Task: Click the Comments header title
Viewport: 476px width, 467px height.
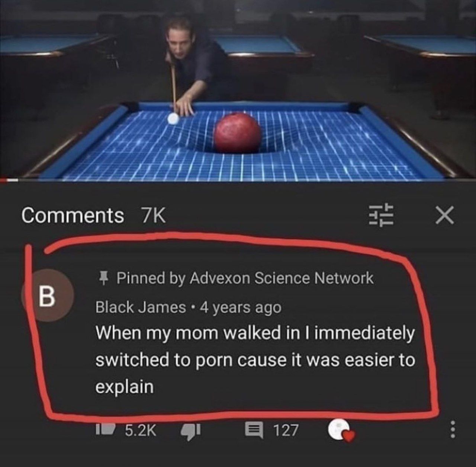Action: tap(73, 215)
